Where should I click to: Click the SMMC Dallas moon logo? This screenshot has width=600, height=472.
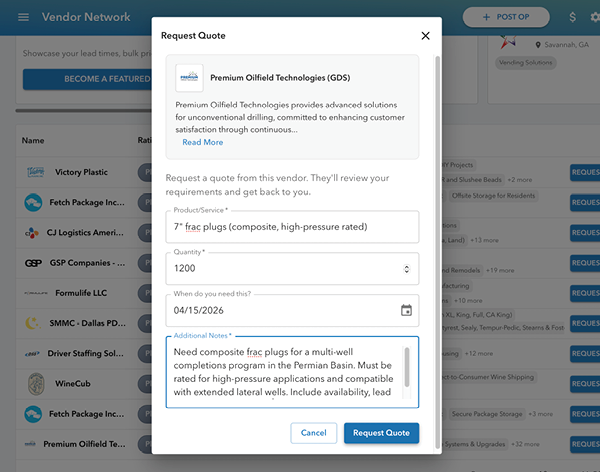pos(33,323)
